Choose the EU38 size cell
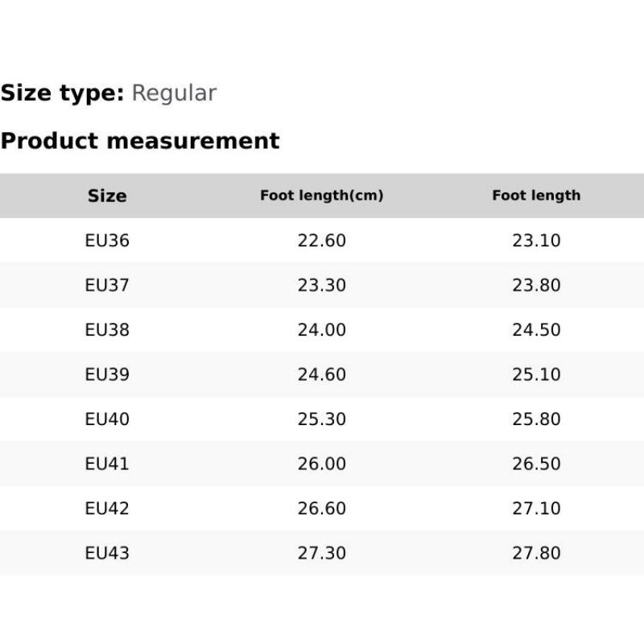This screenshot has width=644, height=644. click(107, 330)
